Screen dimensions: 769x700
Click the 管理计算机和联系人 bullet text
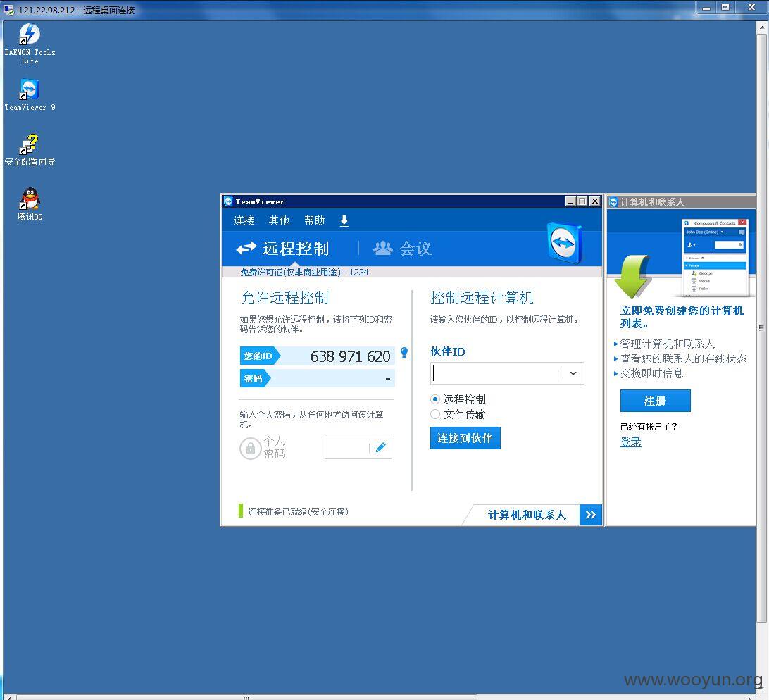coord(668,344)
